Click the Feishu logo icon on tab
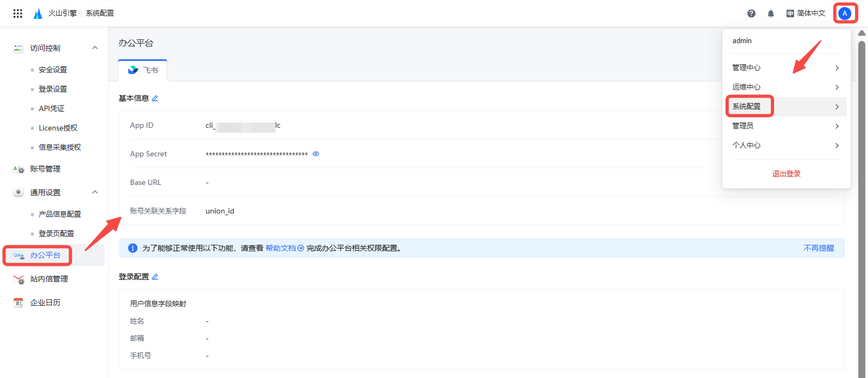Screen dimensions: 868x378 pyautogui.click(x=133, y=70)
